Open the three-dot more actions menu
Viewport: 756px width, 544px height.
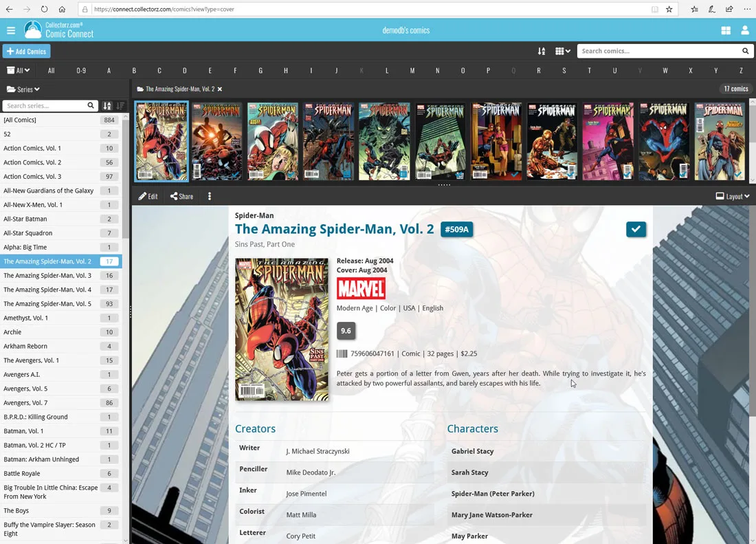click(x=209, y=196)
